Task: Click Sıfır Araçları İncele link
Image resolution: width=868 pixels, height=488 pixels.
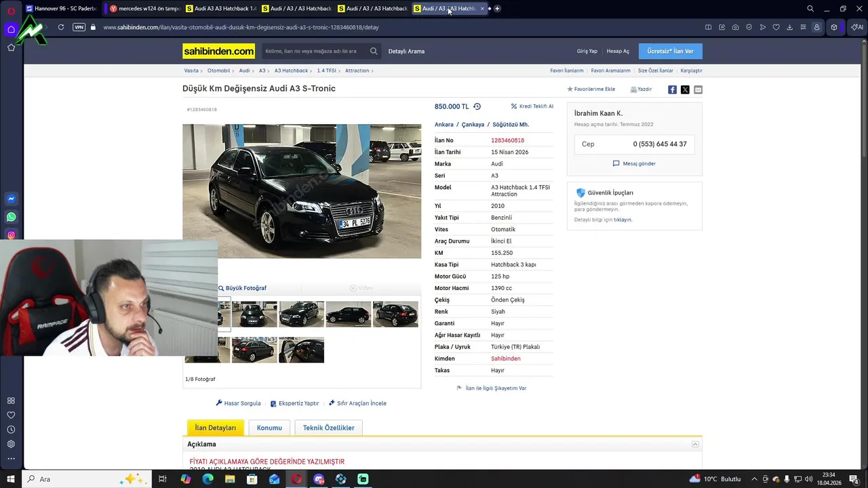Action: point(357,403)
